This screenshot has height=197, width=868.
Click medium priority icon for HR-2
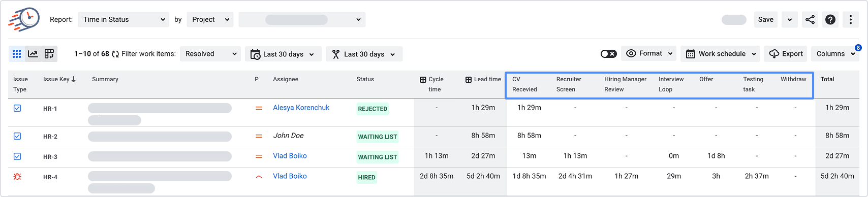259,136
